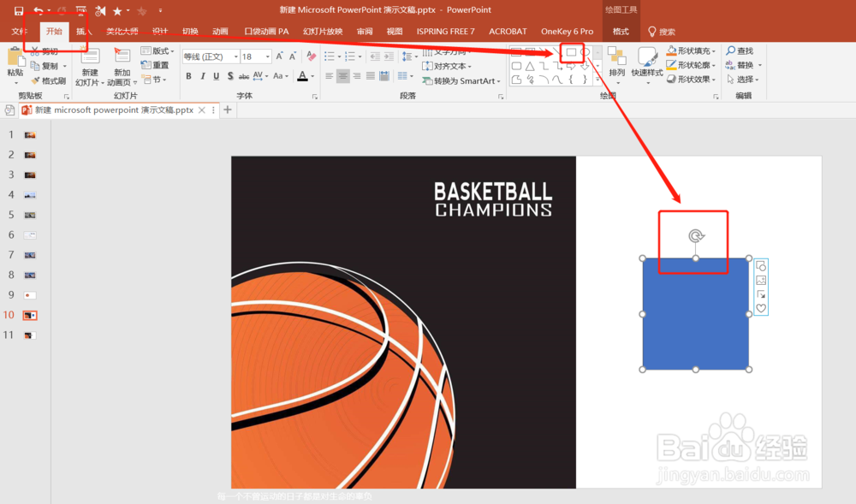Increase font size with larger A icon

point(280,56)
